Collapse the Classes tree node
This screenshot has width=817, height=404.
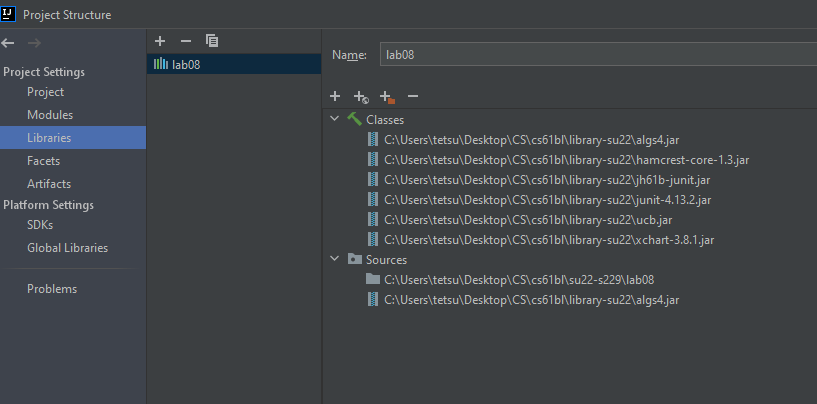tap(335, 119)
